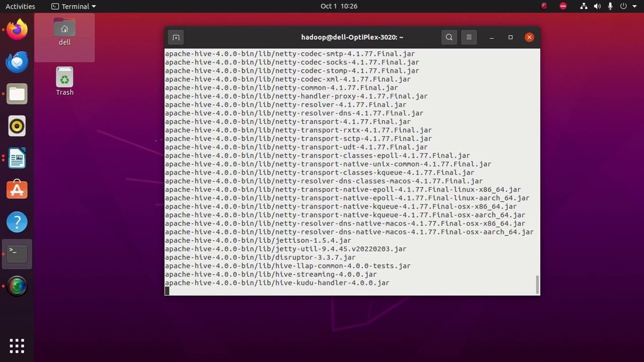
Task: Open the Activities overview
Action: (x=20, y=6)
